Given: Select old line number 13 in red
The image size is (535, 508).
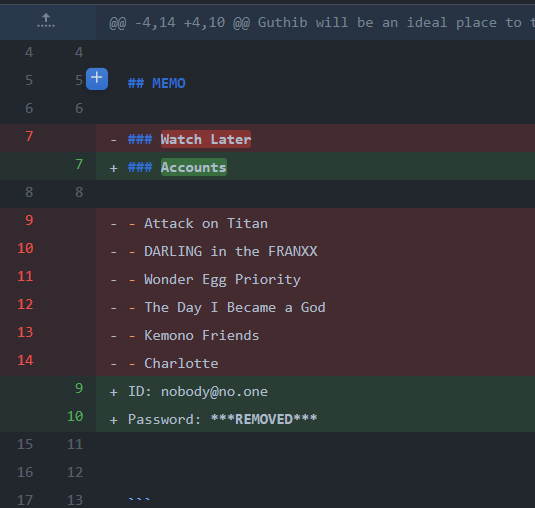Looking at the screenshot, I should tap(25, 332).
